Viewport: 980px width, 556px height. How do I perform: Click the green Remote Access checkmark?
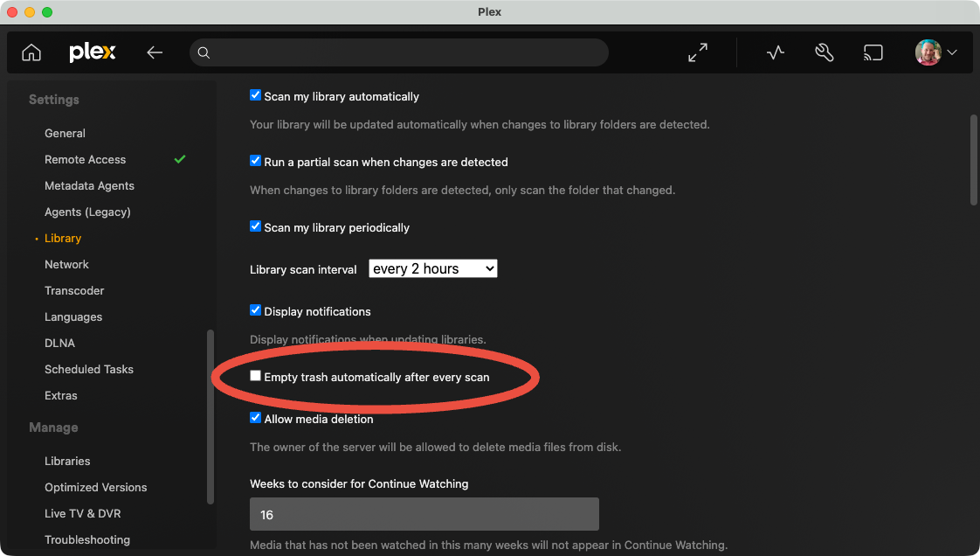coord(180,159)
